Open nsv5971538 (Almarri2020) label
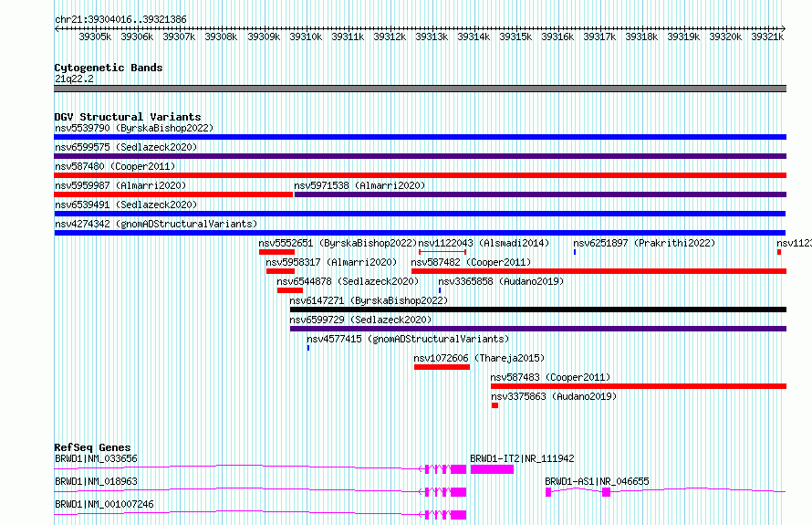 pos(359,185)
